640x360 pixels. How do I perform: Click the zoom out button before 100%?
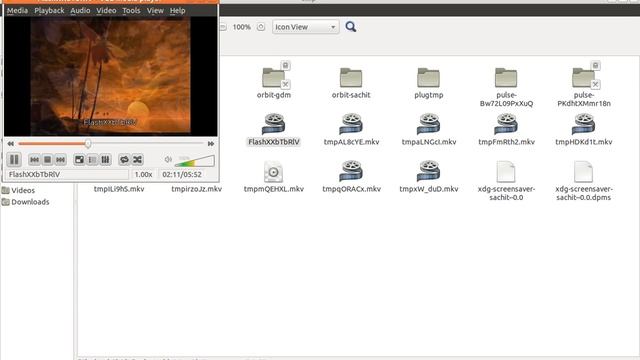point(223,27)
